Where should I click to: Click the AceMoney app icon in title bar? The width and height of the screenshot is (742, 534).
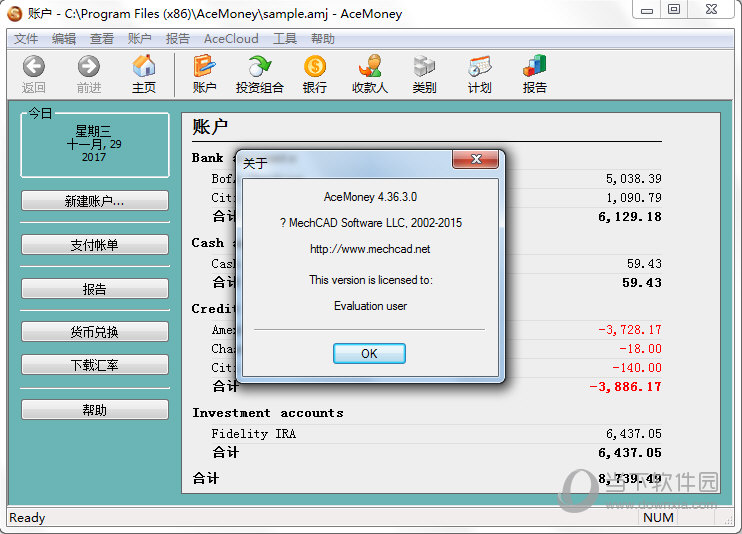15,13
